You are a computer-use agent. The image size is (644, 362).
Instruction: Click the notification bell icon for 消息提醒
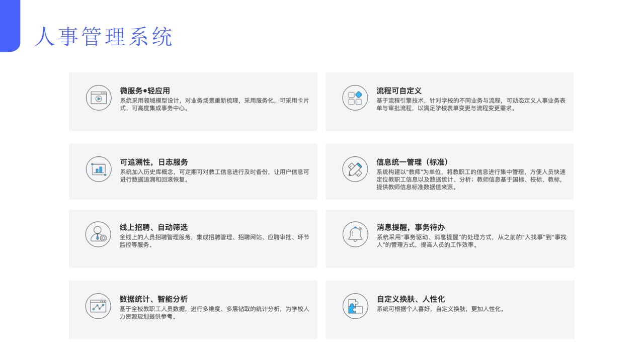click(355, 234)
